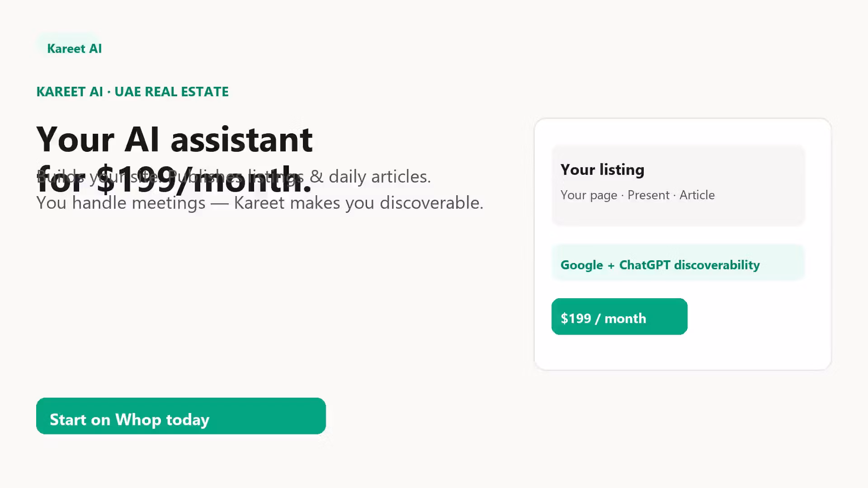
Task: Click the word 'Google' in the discoverability pill
Action: pyautogui.click(x=582, y=265)
